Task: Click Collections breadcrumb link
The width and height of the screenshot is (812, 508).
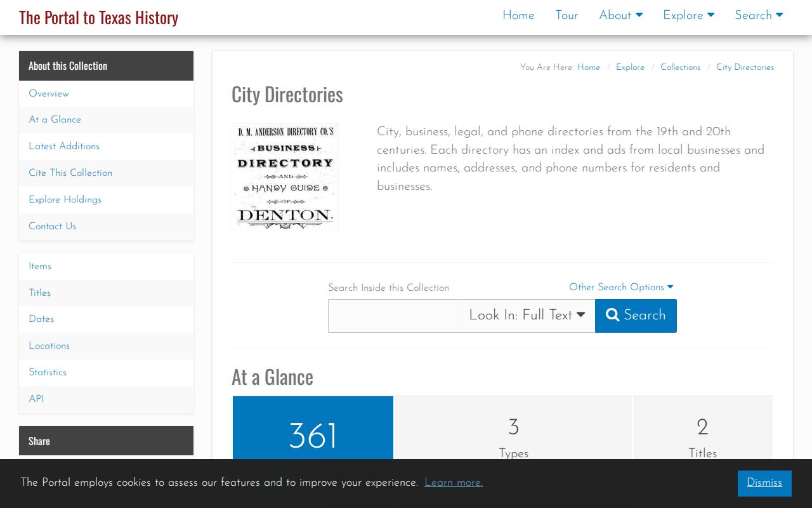Action: tap(680, 67)
